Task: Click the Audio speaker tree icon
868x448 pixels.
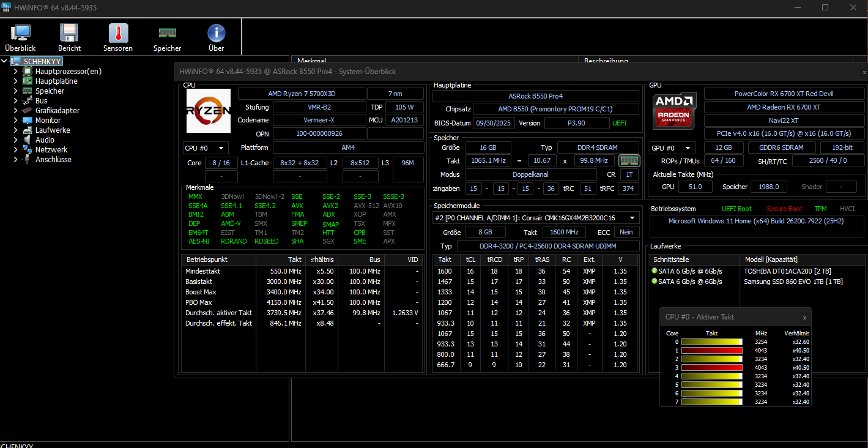Action: tap(28, 140)
